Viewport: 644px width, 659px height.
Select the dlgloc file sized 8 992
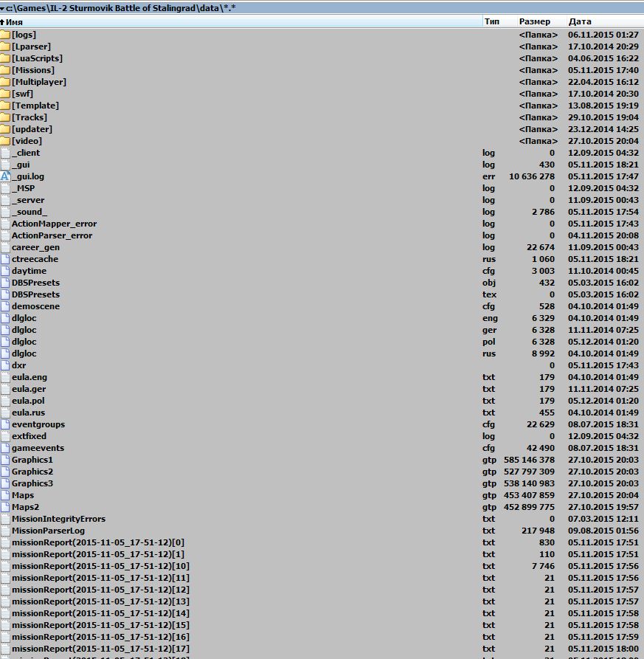pos(24,353)
